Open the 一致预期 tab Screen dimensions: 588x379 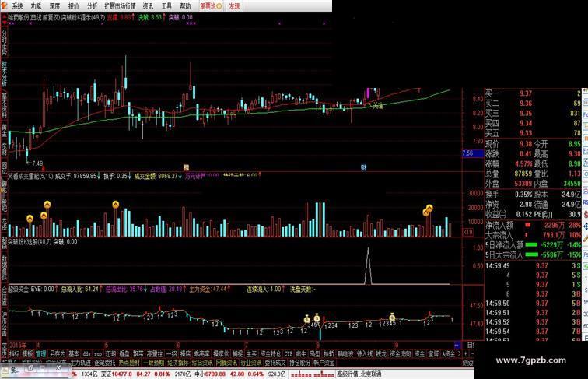click(153, 363)
